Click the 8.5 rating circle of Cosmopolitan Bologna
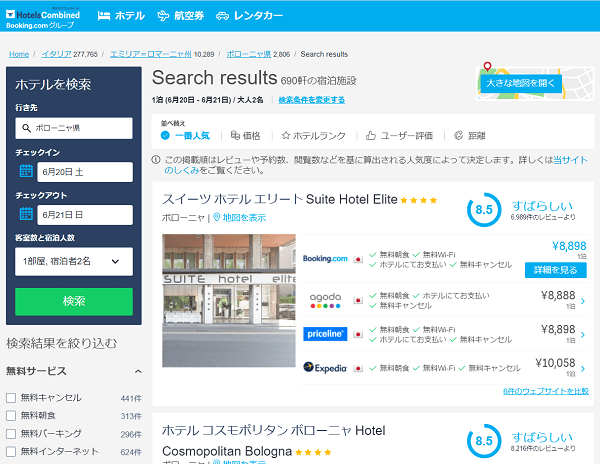 point(484,441)
